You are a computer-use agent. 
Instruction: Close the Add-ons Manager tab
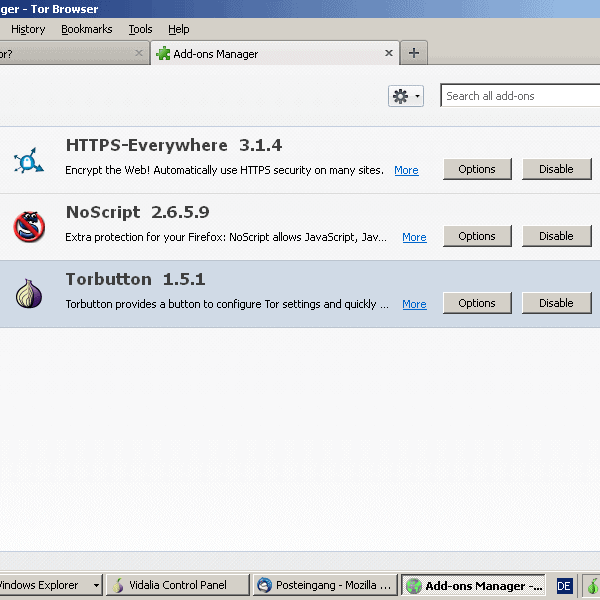389,53
